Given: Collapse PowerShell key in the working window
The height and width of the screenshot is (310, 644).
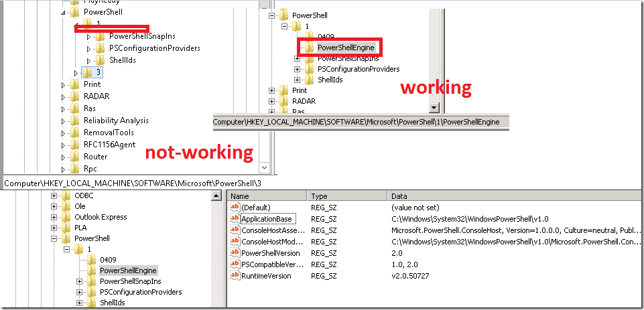Looking at the screenshot, I should coord(271,15).
